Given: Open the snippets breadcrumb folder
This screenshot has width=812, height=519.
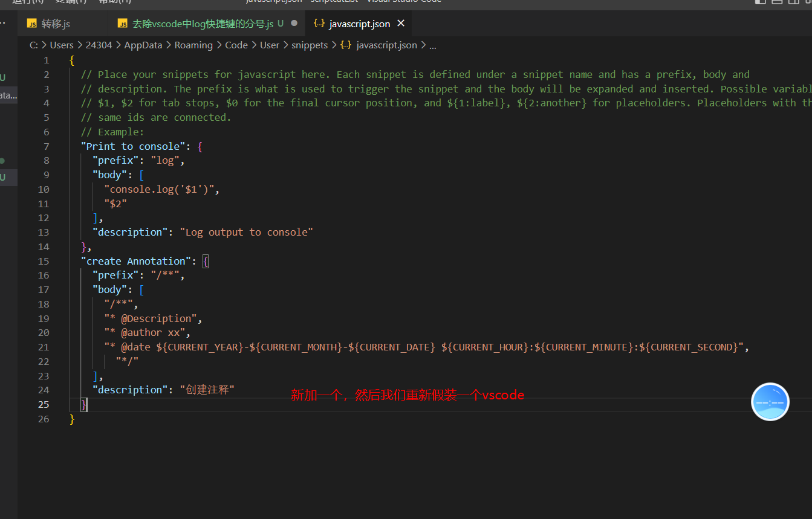Looking at the screenshot, I should [310, 45].
